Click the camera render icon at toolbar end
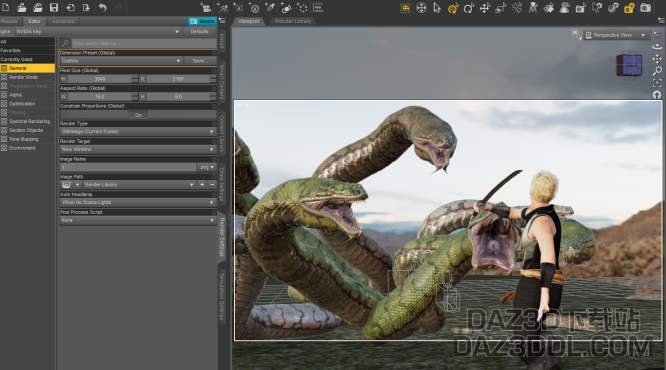 (x=646, y=8)
